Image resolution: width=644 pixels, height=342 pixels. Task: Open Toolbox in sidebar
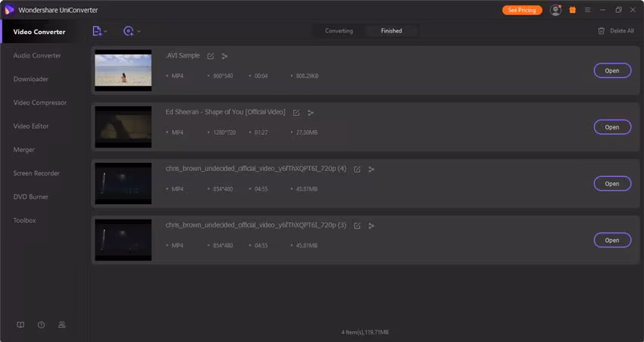[x=25, y=220]
